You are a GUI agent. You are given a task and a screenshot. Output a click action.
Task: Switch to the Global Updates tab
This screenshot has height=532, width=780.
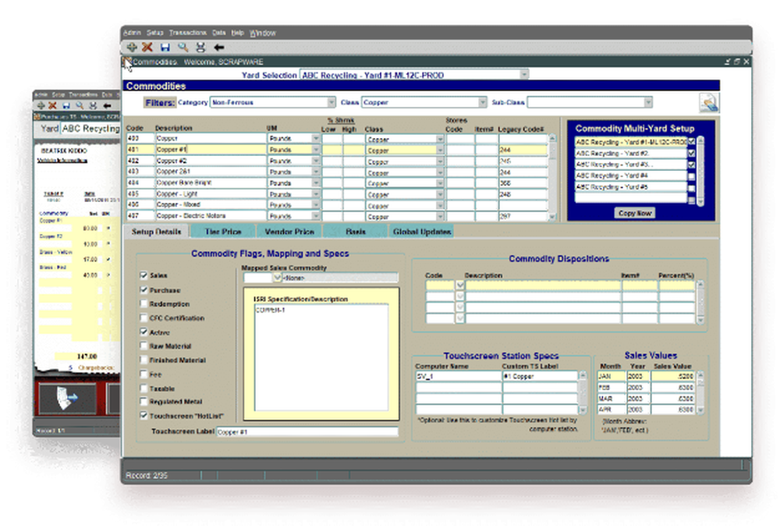click(x=422, y=232)
